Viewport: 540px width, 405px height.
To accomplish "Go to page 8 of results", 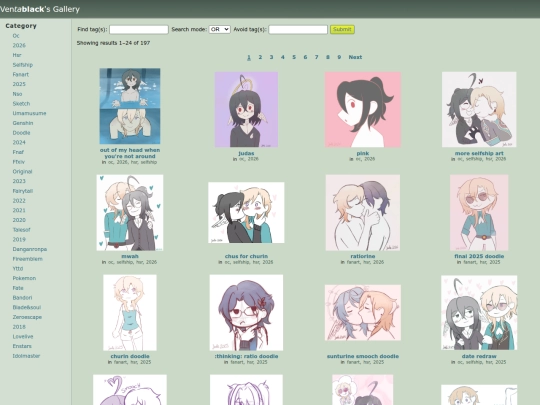I will coord(328,57).
